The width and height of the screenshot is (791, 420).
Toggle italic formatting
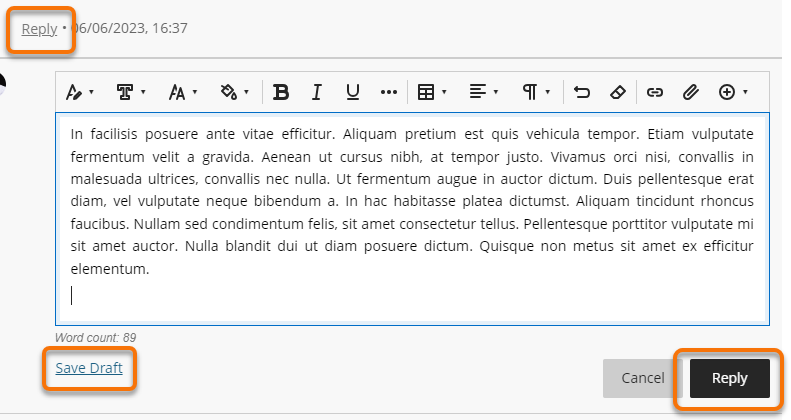click(x=317, y=92)
